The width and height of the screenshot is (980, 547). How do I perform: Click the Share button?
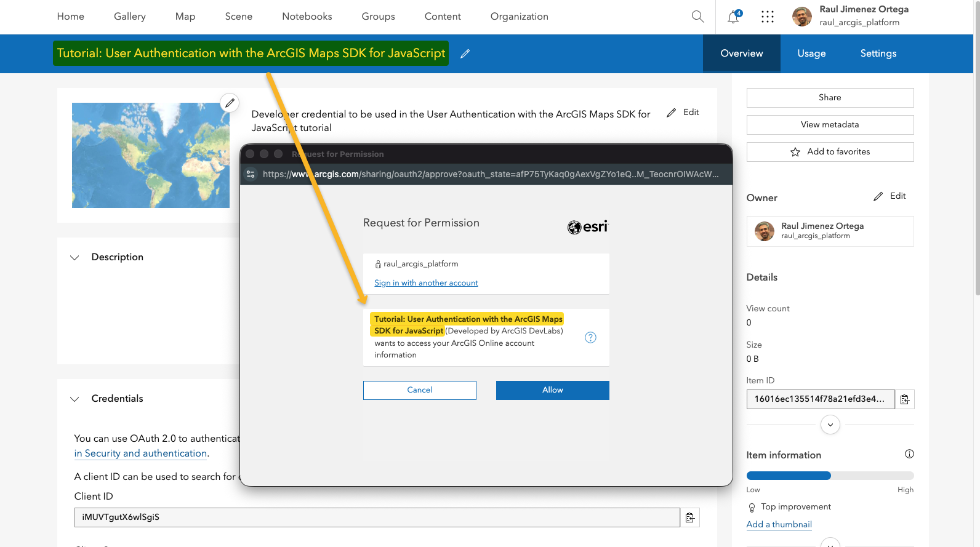(x=830, y=98)
